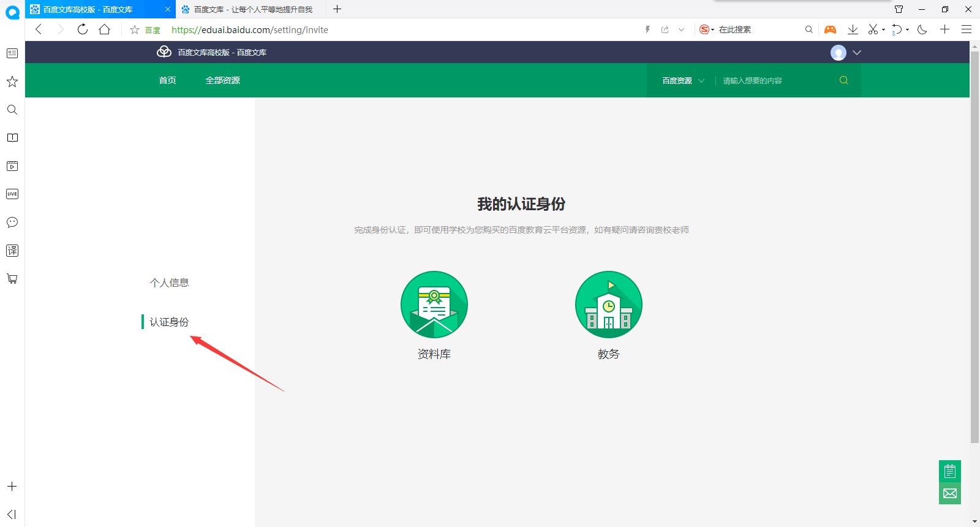This screenshot has height=527, width=980.
Task: Click the 教务 label
Action: point(609,354)
